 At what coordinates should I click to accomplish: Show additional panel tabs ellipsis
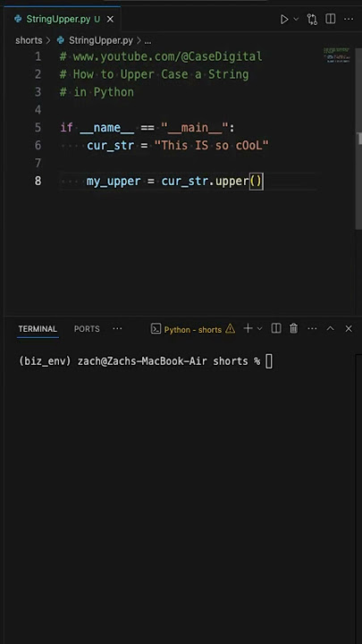pyautogui.click(x=117, y=328)
